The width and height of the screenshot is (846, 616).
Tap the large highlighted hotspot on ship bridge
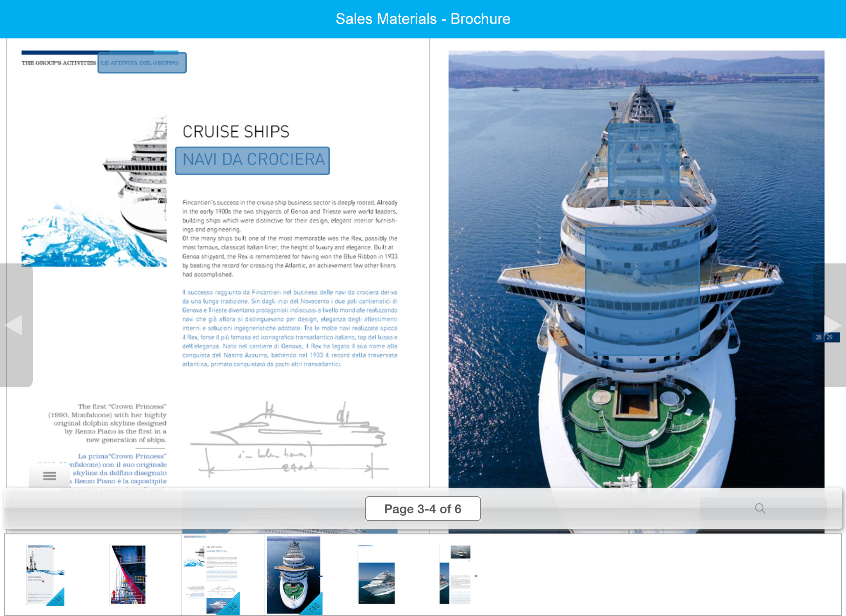(x=642, y=291)
